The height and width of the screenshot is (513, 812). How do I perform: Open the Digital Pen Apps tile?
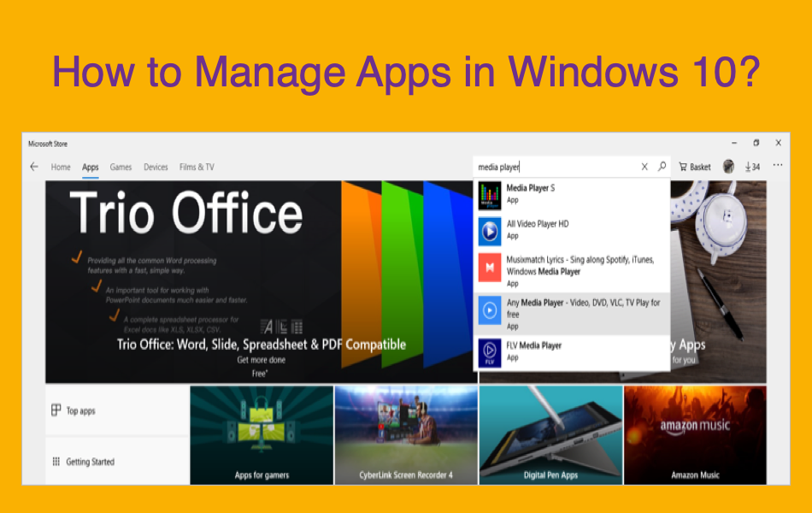pos(550,435)
